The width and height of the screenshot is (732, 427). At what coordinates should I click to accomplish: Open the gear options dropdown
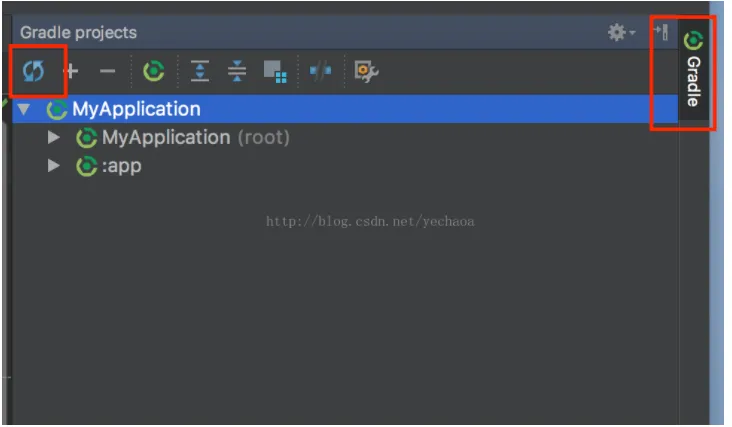click(621, 32)
